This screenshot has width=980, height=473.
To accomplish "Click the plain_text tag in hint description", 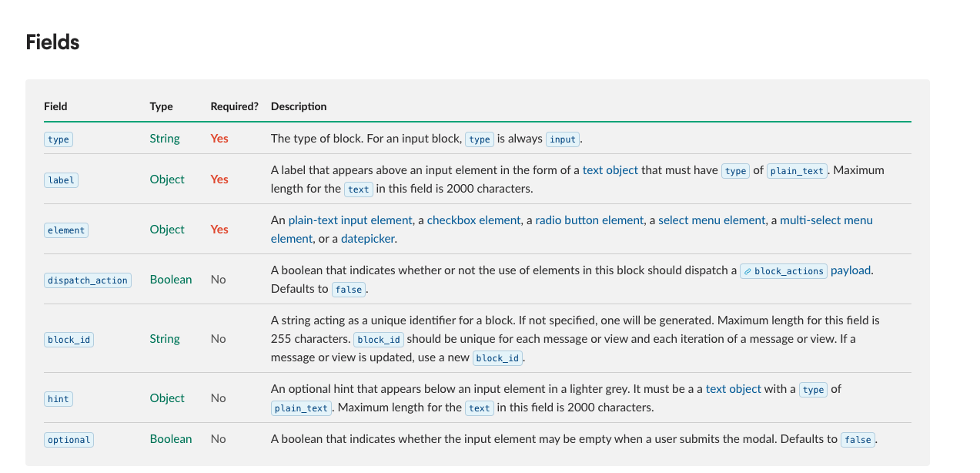I will pos(301,408).
